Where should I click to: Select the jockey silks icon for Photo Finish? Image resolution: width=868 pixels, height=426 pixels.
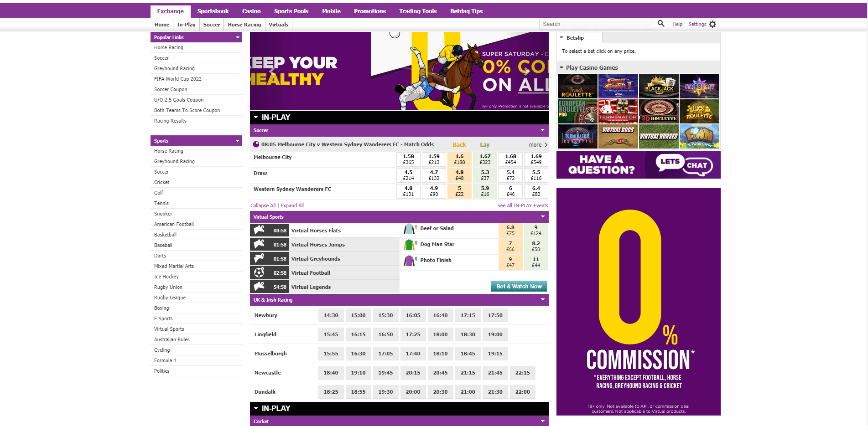pyautogui.click(x=409, y=261)
